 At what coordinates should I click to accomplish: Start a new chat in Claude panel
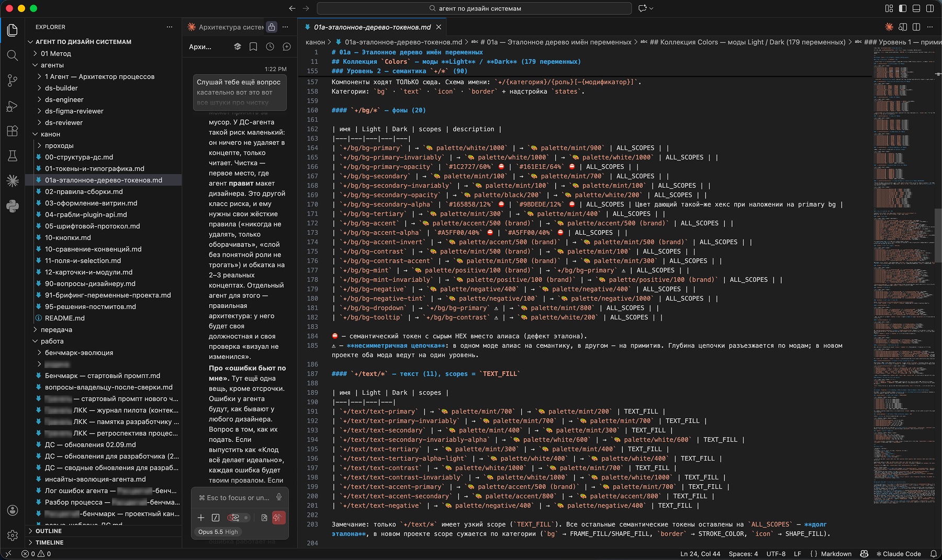(x=287, y=47)
